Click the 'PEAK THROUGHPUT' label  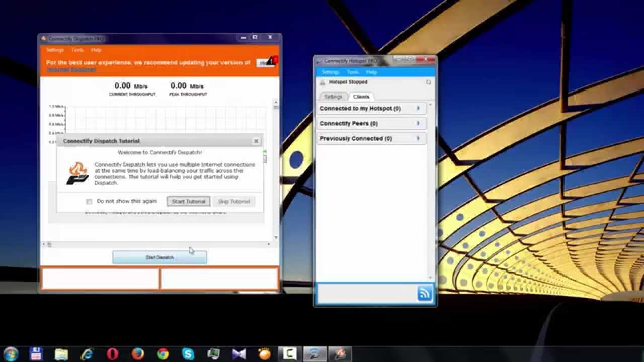[189, 95]
